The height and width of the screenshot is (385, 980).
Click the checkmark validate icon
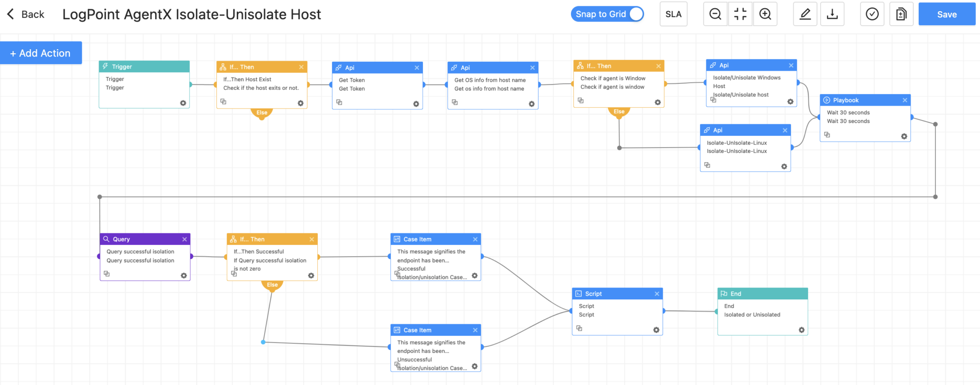pyautogui.click(x=872, y=14)
